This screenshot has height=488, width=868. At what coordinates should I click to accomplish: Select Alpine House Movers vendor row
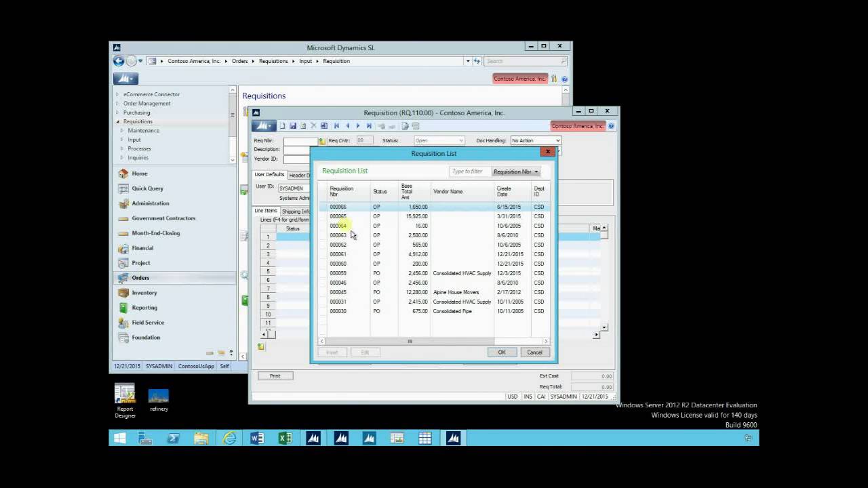tap(433, 292)
